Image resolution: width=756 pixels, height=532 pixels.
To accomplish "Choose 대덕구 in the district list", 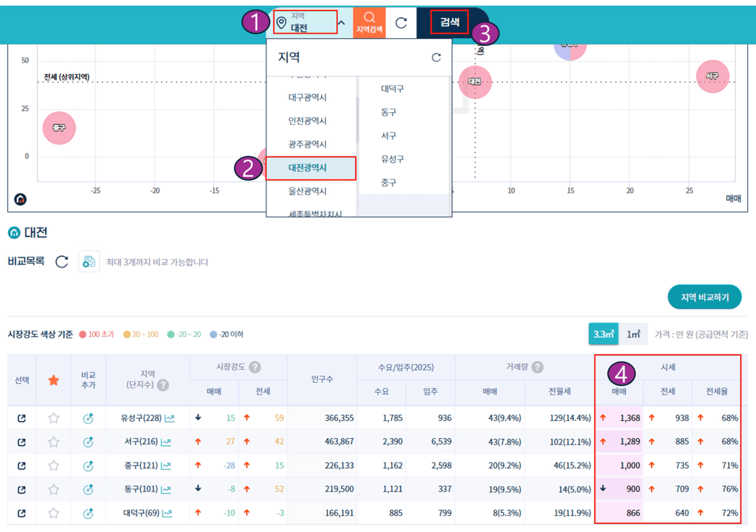I will click(392, 89).
